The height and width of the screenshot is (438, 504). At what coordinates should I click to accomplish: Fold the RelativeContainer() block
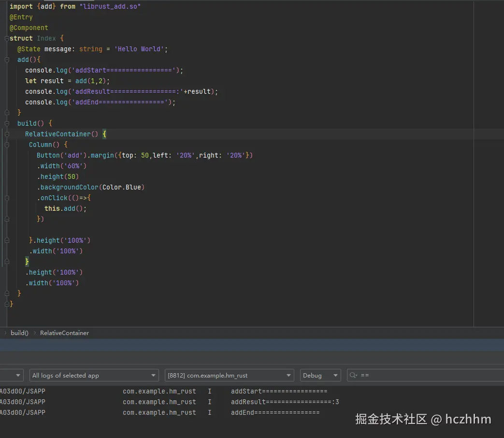(x=7, y=134)
